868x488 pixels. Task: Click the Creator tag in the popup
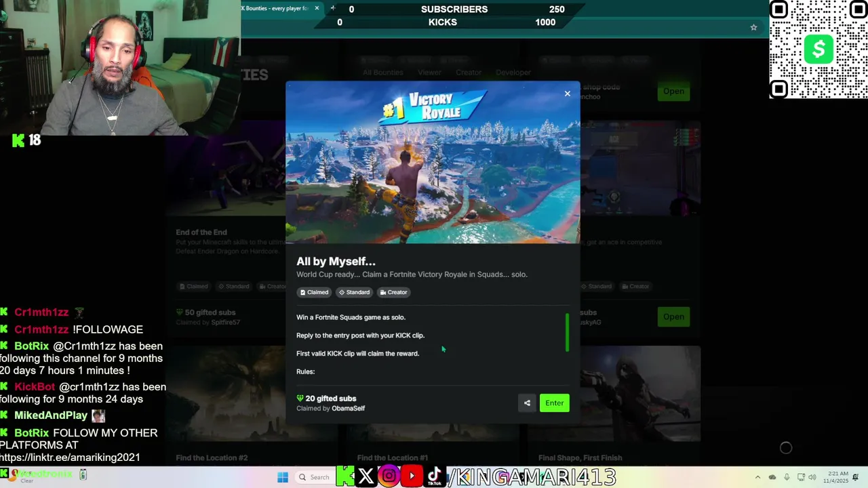(x=394, y=292)
